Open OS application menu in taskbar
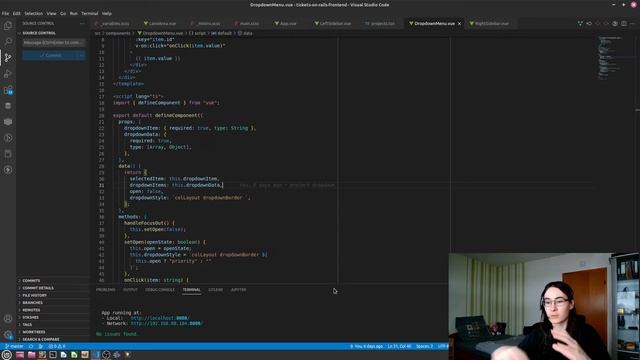The height and width of the screenshot is (360, 640). pos(7,355)
